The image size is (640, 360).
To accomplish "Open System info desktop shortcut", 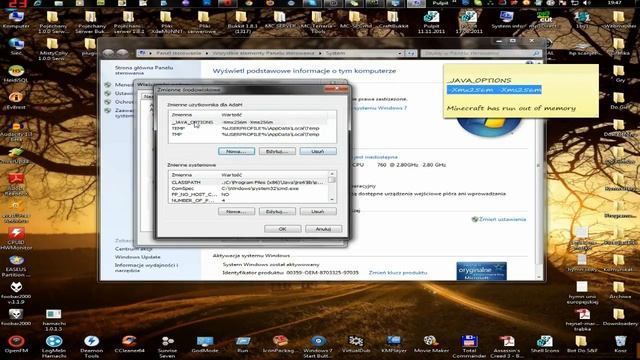I will pyautogui.click(x=507, y=20).
